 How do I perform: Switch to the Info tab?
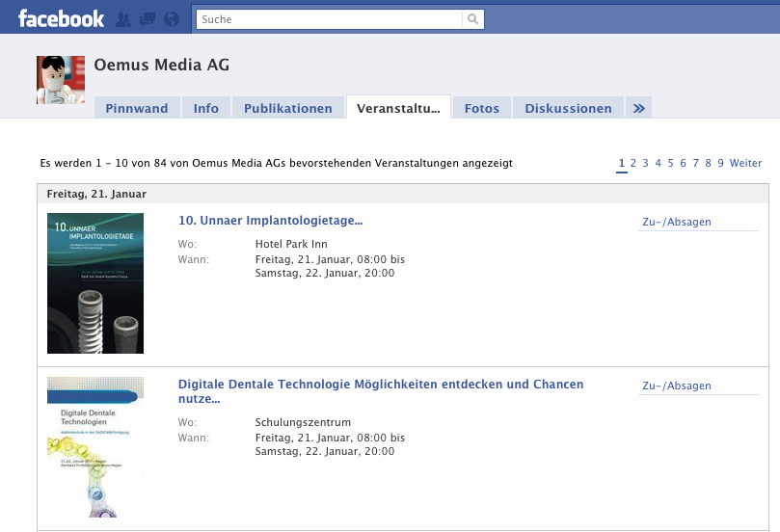tap(206, 108)
